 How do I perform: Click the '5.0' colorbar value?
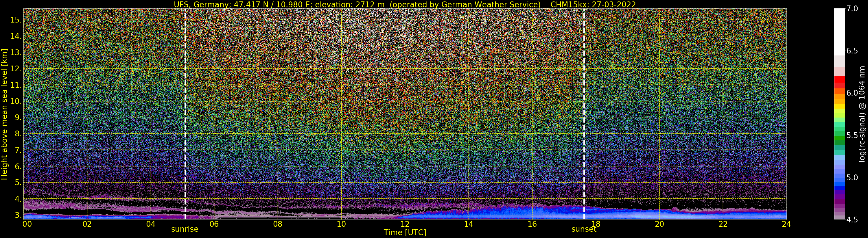click(852, 177)
